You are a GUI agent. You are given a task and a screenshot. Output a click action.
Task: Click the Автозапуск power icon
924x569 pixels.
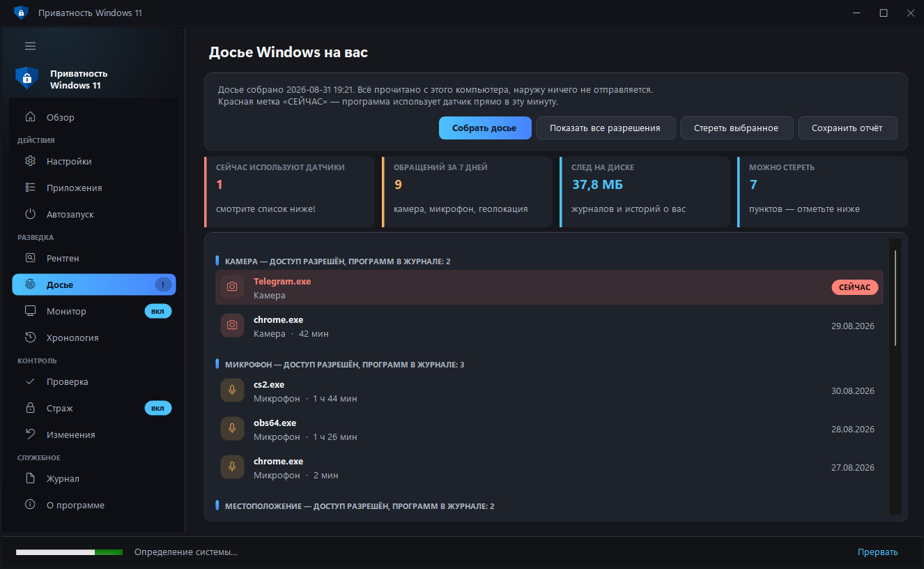click(30, 214)
